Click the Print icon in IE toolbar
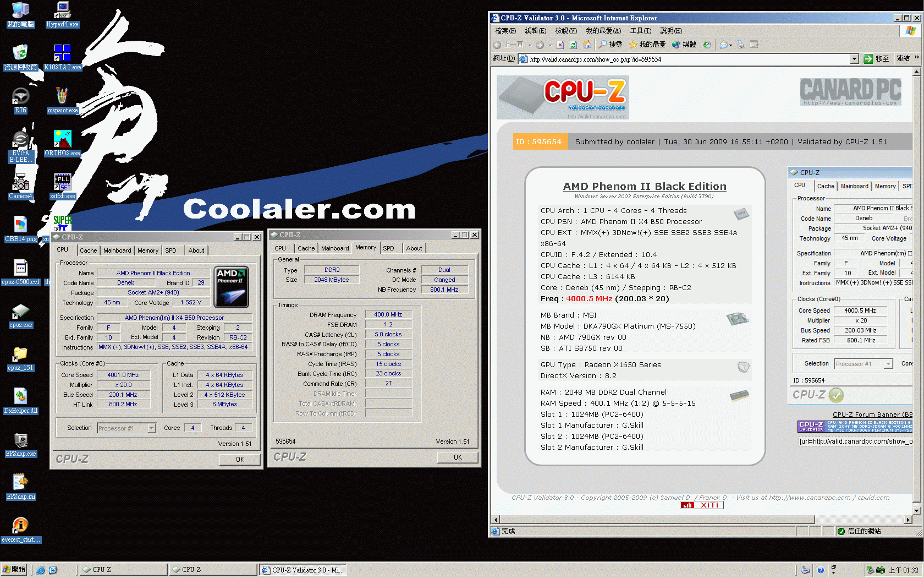The image size is (924, 578). (x=741, y=45)
